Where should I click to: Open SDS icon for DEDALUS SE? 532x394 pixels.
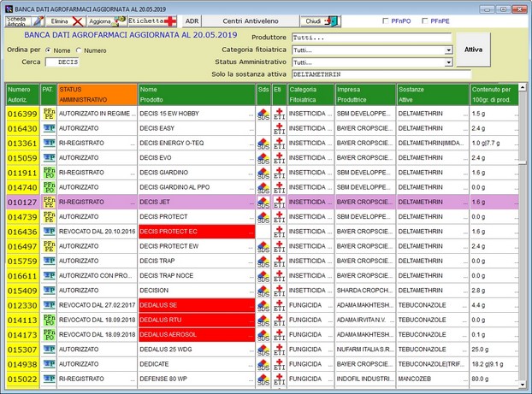point(263,305)
